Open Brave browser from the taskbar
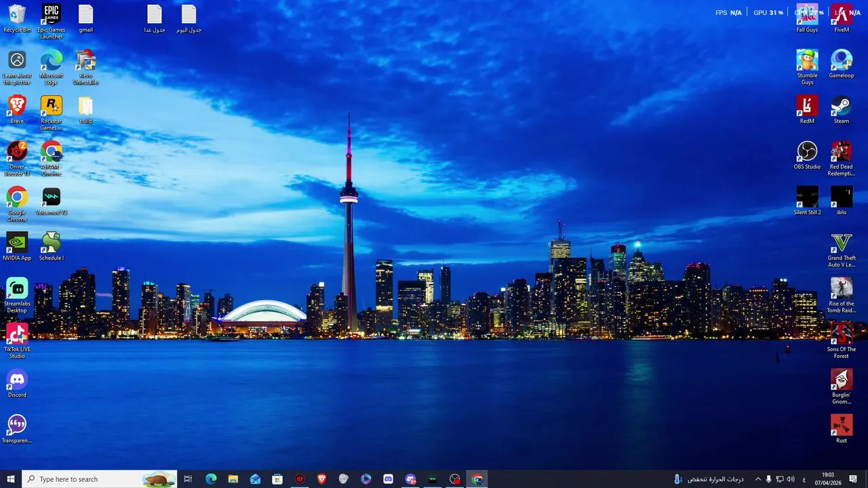 [321, 479]
